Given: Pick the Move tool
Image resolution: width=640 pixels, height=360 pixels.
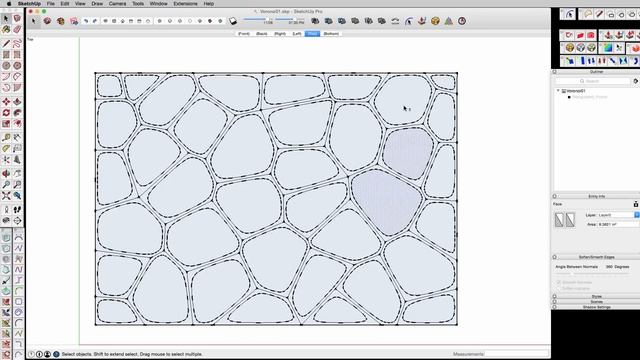Looking at the screenshot, I should [x=6, y=102].
